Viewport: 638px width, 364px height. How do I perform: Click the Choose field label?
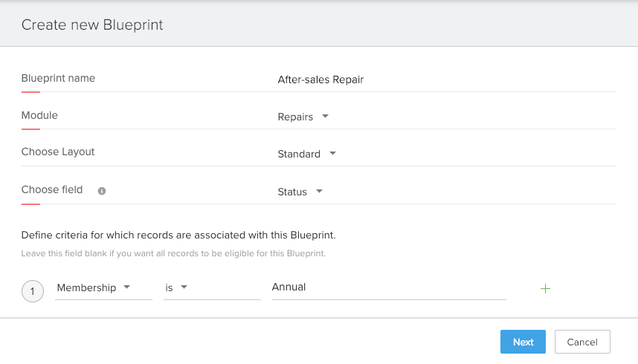(52, 189)
